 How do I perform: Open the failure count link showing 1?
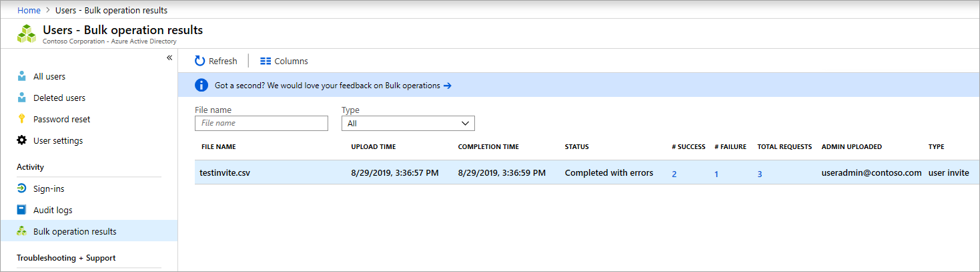(x=716, y=174)
